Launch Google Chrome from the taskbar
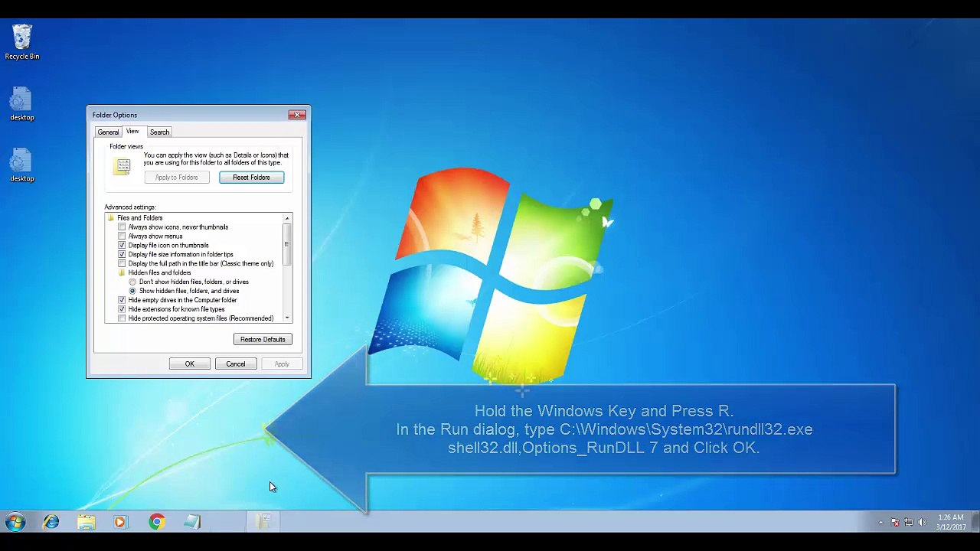Viewport: 980px width, 551px height. [x=156, y=522]
